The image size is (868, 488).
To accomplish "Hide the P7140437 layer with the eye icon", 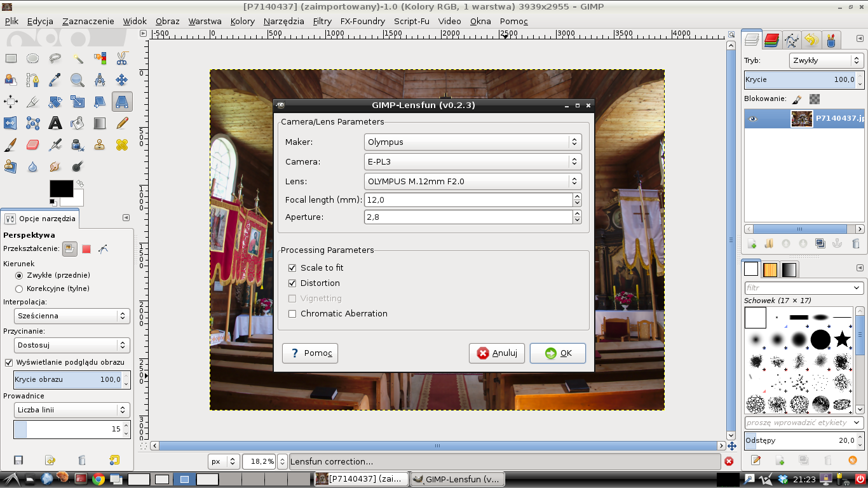I will click(x=753, y=119).
